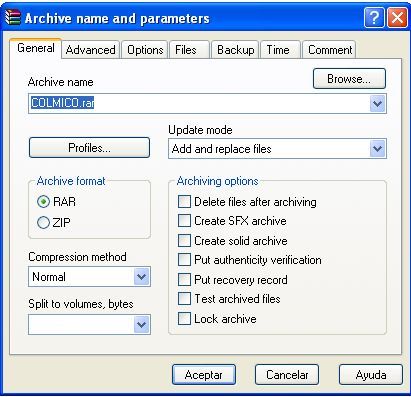Screen dimensions: 411x397
Task: Enable Delete files after archiving
Action: 247,202
